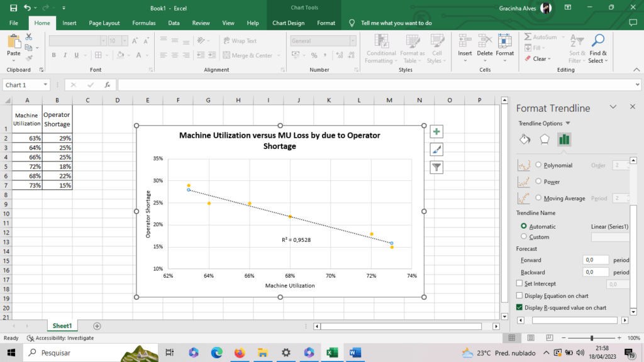Enable Display Equation on chart checkbox

[x=519, y=295]
